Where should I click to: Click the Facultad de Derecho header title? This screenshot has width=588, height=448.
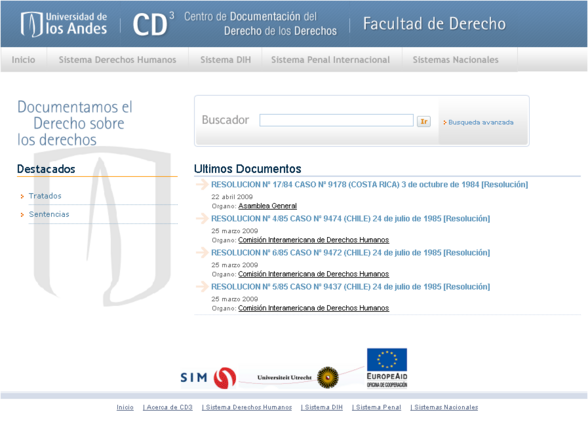(x=434, y=24)
